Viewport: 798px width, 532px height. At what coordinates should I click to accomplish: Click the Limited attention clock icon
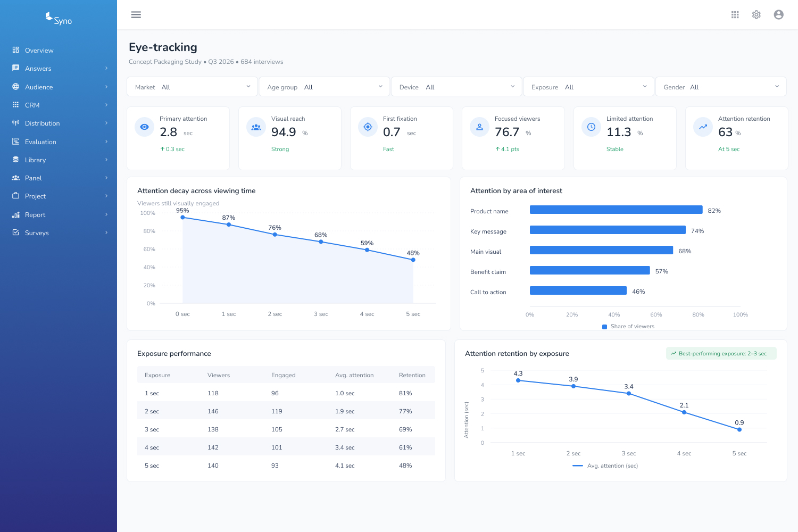tap(591, 127)
